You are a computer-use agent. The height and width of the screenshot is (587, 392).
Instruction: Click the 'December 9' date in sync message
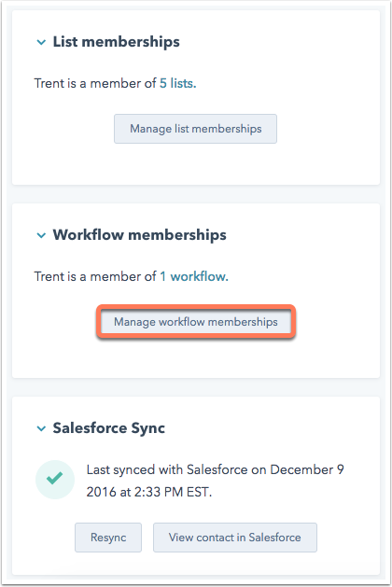307,469
